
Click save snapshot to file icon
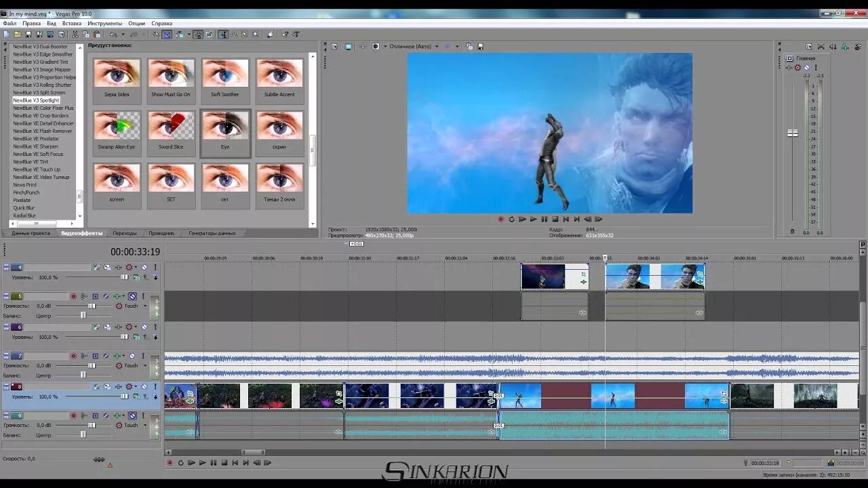tap(480, 46)
